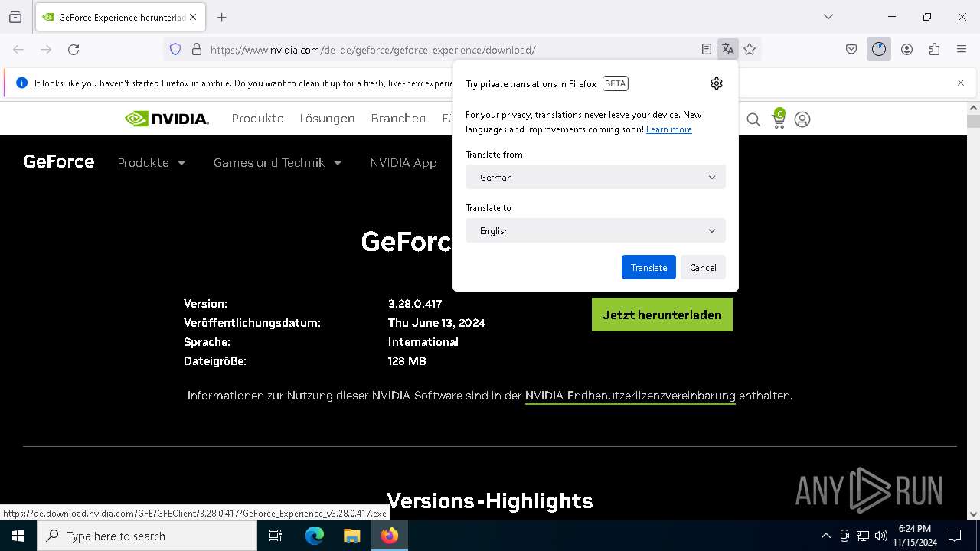Open Translate from German dropdown
980x551 pixels.
tap(596, 177)
